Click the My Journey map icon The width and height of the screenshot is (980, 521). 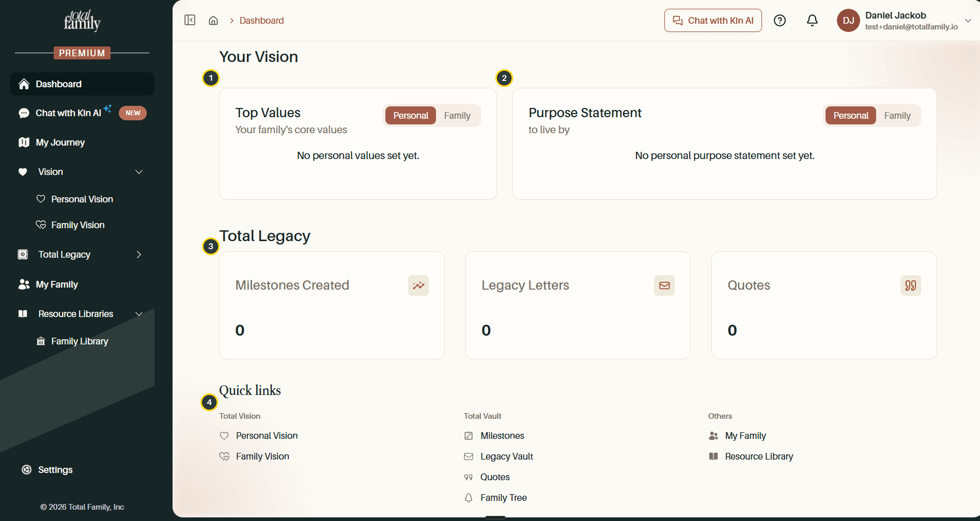[24, 142]
